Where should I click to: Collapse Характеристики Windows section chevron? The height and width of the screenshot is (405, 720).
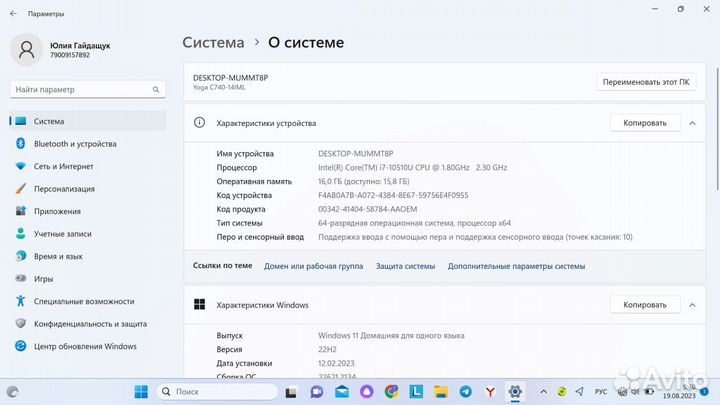click(x=692, y=305)
